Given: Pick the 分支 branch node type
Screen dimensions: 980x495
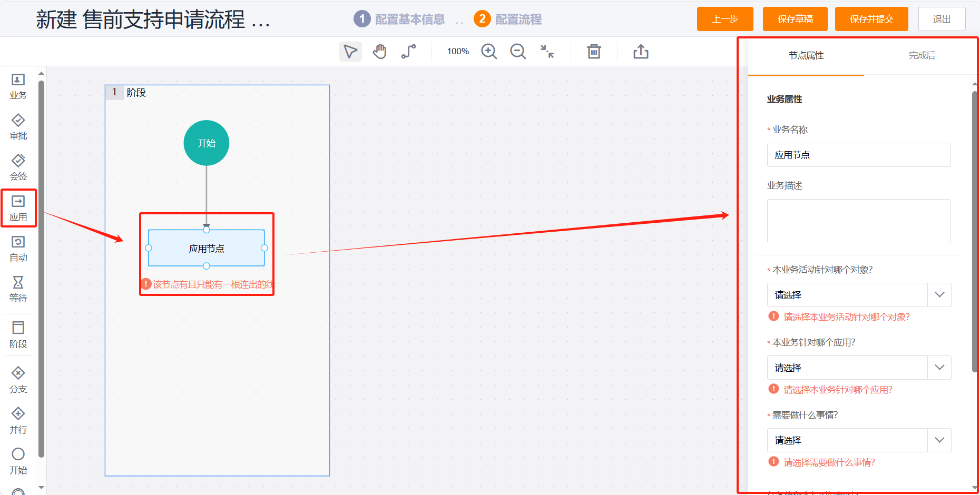Looking at the screenshot, I should coord(18,380).
